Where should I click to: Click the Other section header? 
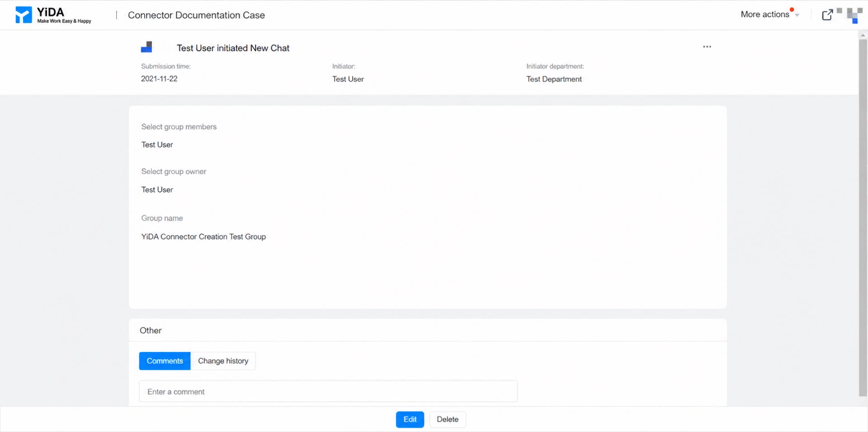(151, 330)
